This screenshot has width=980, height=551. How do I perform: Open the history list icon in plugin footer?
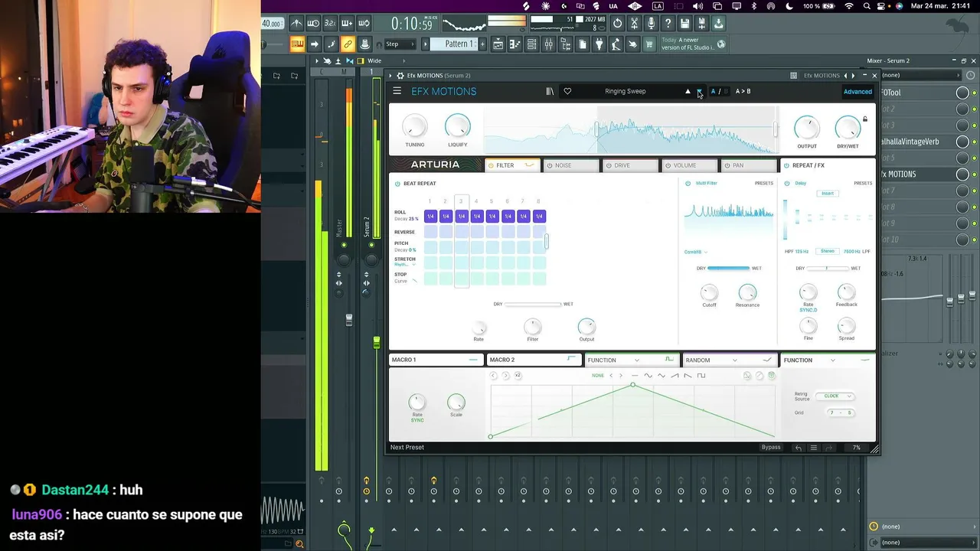(814, 448)
